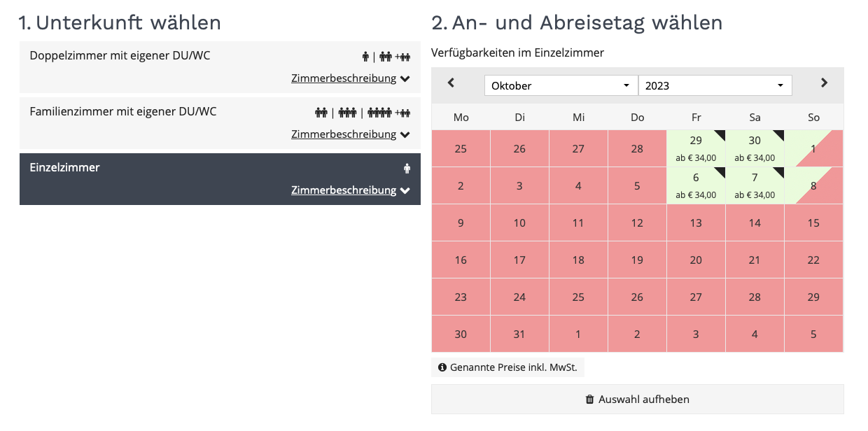The image size is (868, 431).
Task: Expand Zimmerbeschreibung under Doppelzimmer
Action: (350, 78)
